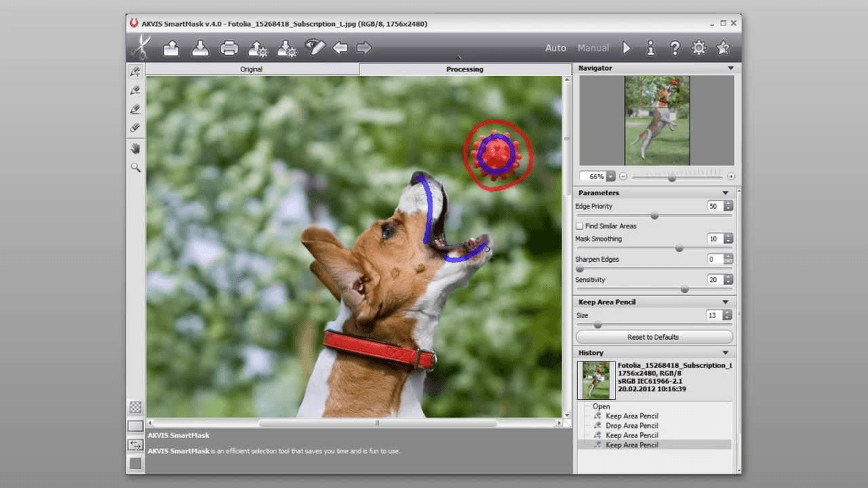Click the Print image icon

point(229,48)
